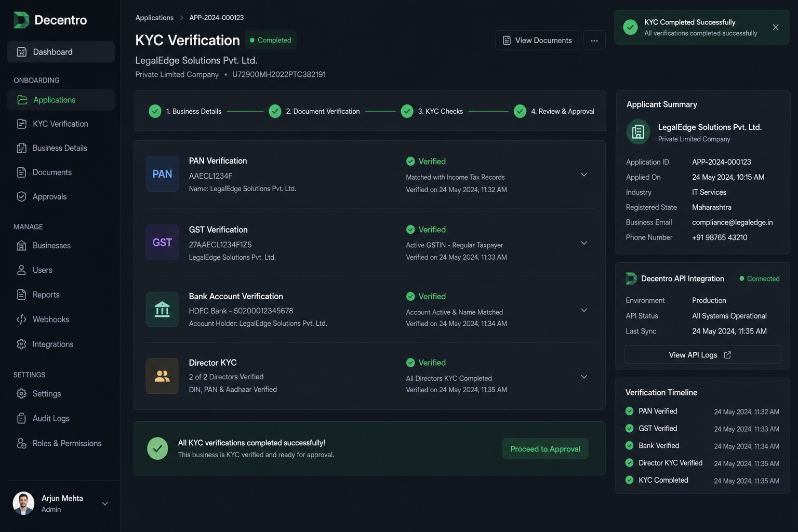Viewport: 798px width, 532px height.
Task: Go to Documents in sidebar
Action: pos(61,172)
